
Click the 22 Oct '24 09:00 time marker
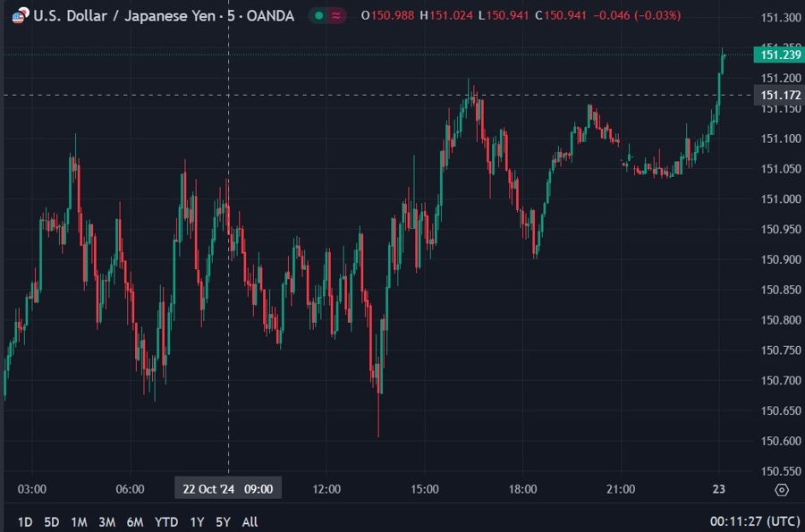click(228, 489)
